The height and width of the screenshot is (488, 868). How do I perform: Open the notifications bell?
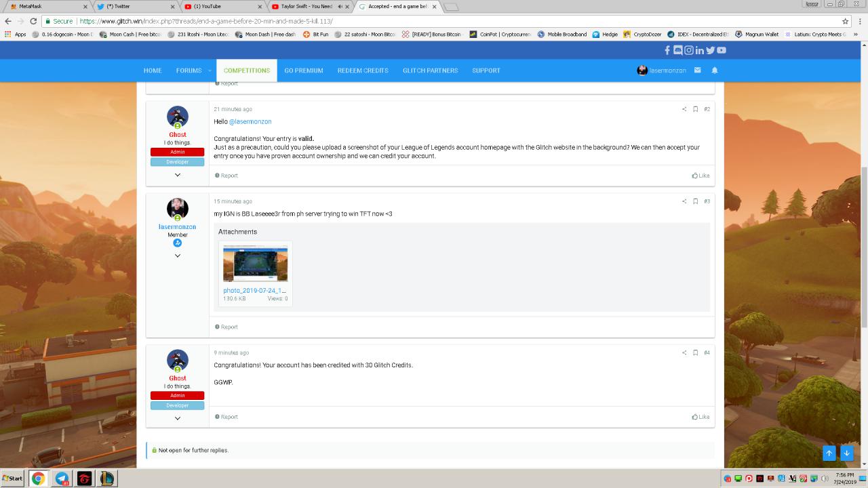click(714, 70)
